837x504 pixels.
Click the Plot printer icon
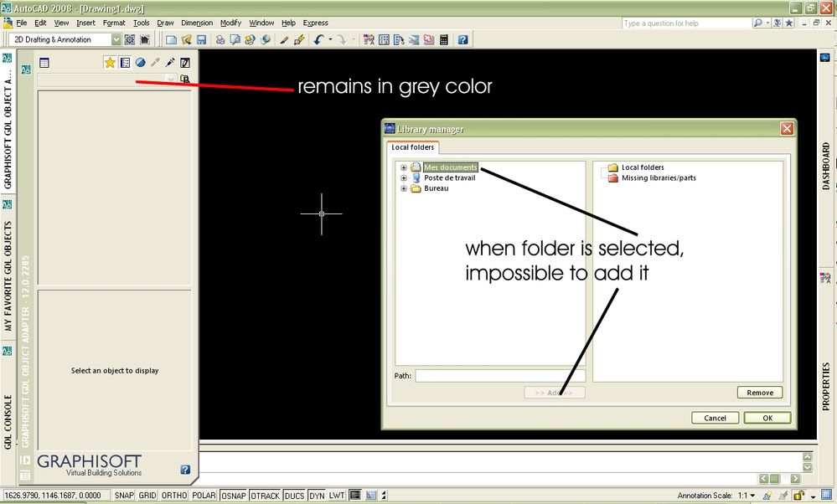click(220, 39)
